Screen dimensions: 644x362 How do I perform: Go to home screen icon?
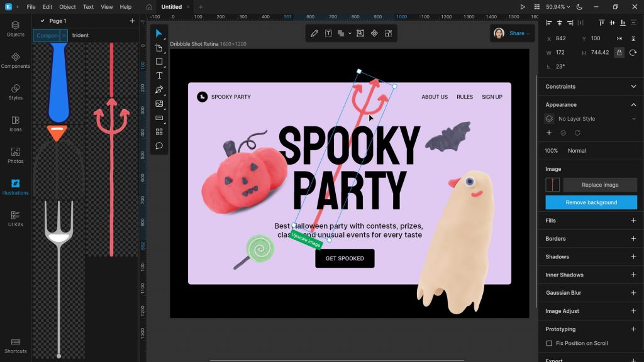pyautogui.click(x=149, y=7)
